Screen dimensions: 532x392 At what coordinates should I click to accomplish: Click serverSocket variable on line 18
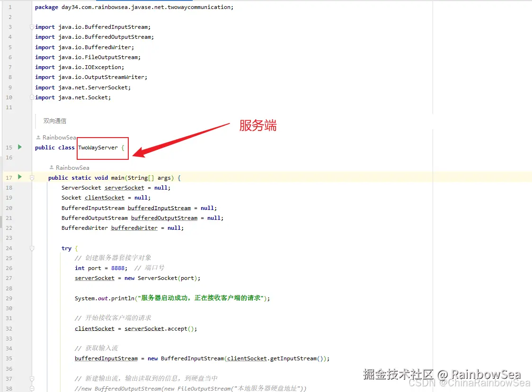click(124, 188)
